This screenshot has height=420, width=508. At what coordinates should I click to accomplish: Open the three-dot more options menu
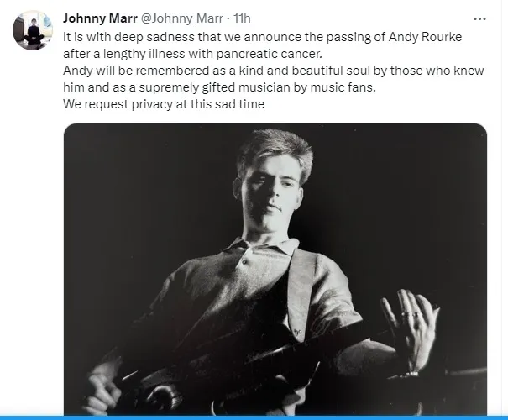coord(479,18)
